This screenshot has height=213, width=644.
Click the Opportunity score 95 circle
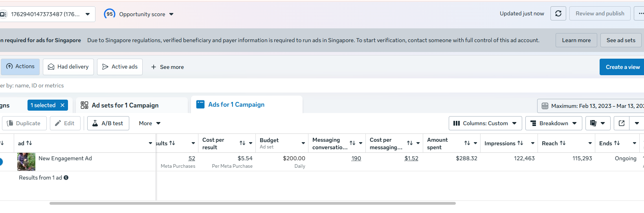pos(109,14)
